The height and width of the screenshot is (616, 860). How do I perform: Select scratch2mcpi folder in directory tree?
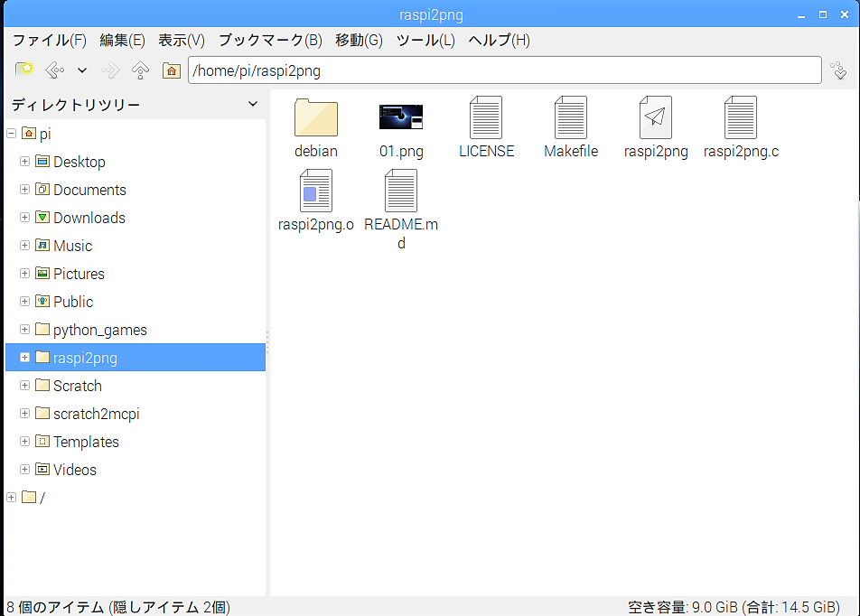pos(88,414)
